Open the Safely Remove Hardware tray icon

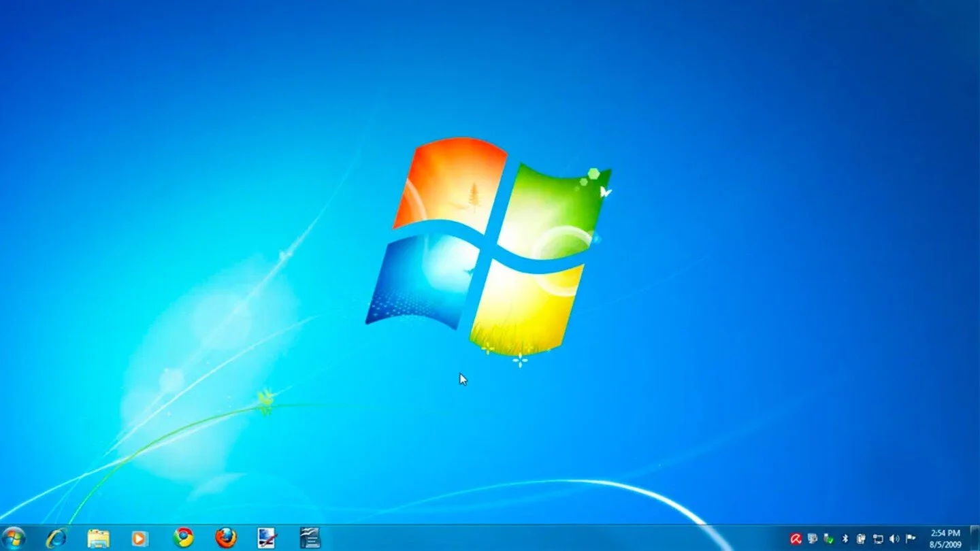[828, 539]
